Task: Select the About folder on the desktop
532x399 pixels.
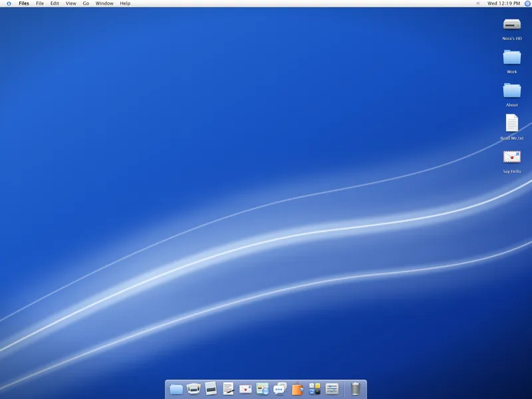Action: (x=511, y=90)
